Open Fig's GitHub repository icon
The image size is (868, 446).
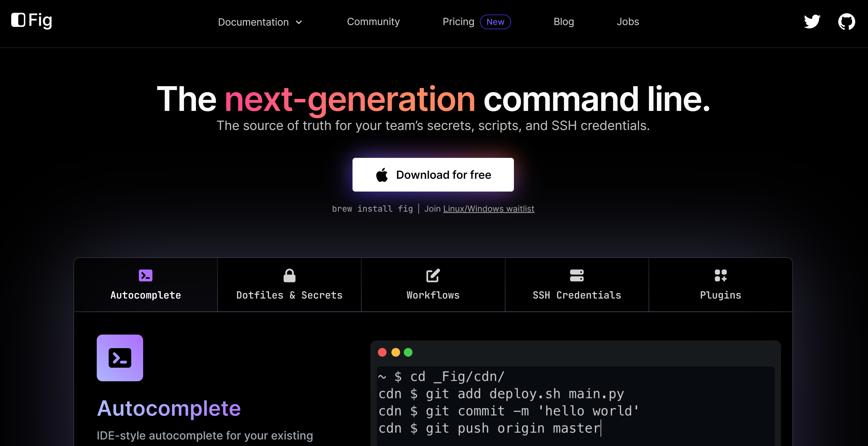pyautogui.click(x=846, y=22)
